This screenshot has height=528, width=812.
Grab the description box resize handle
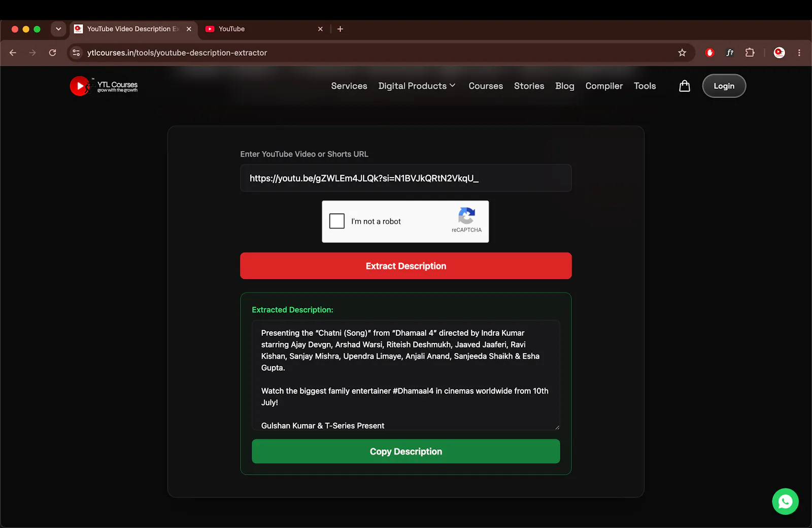pyautogui.click(x=557, y=427)
